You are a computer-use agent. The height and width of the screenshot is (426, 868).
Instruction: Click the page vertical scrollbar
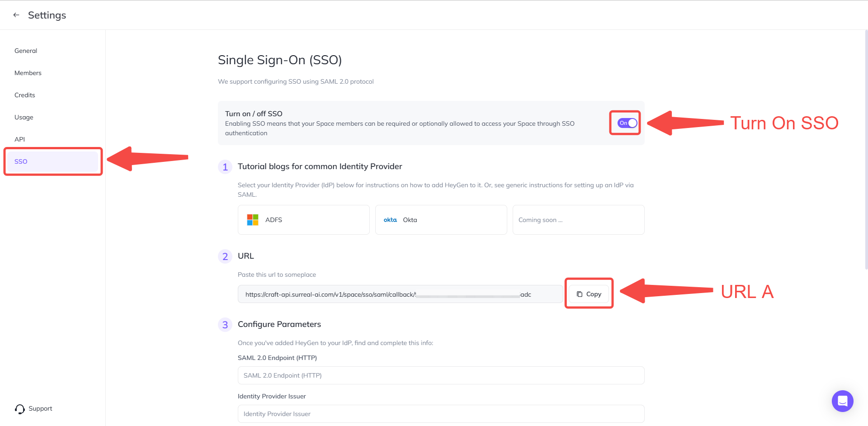(866, 149)
